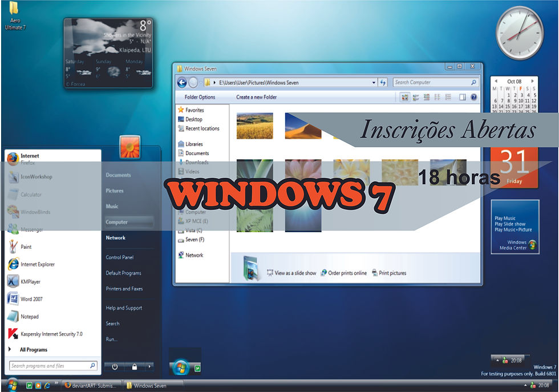Select Documents in explorer navigation pane
The image size is (559, 392).
click(193, 153)
